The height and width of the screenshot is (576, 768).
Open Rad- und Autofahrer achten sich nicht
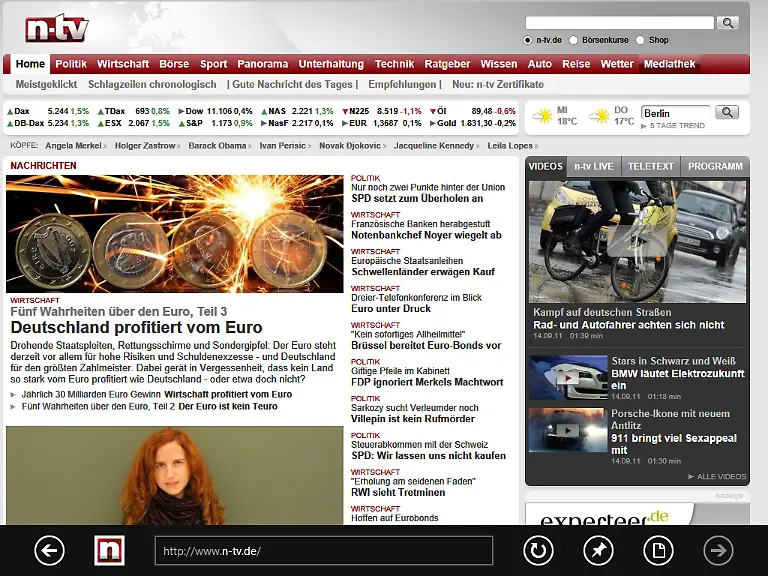pyautogui.click(x=628, y=325)
